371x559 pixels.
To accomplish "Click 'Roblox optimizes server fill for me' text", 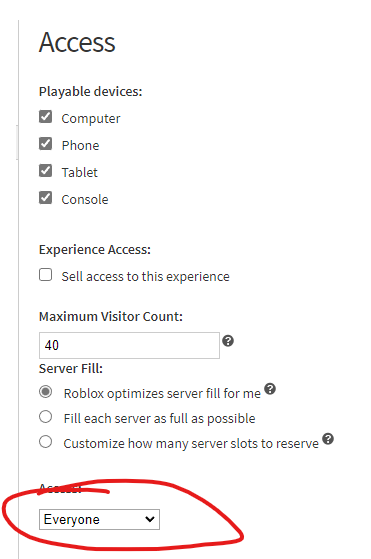I will pos(162,394).
